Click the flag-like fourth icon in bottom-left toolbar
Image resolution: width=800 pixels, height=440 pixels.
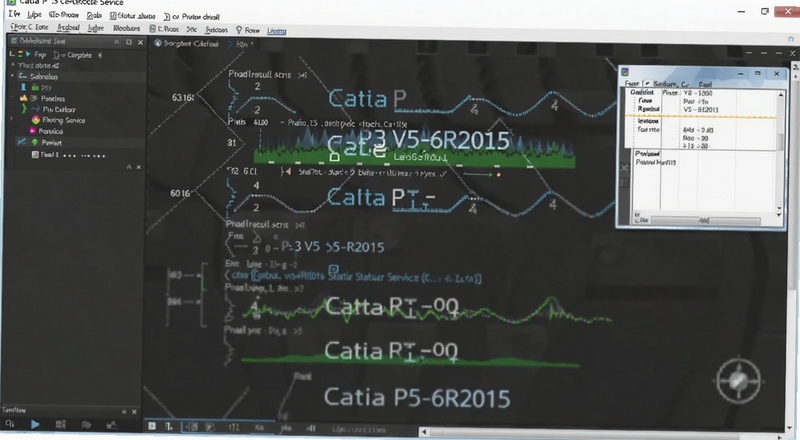tap(86, 424)
